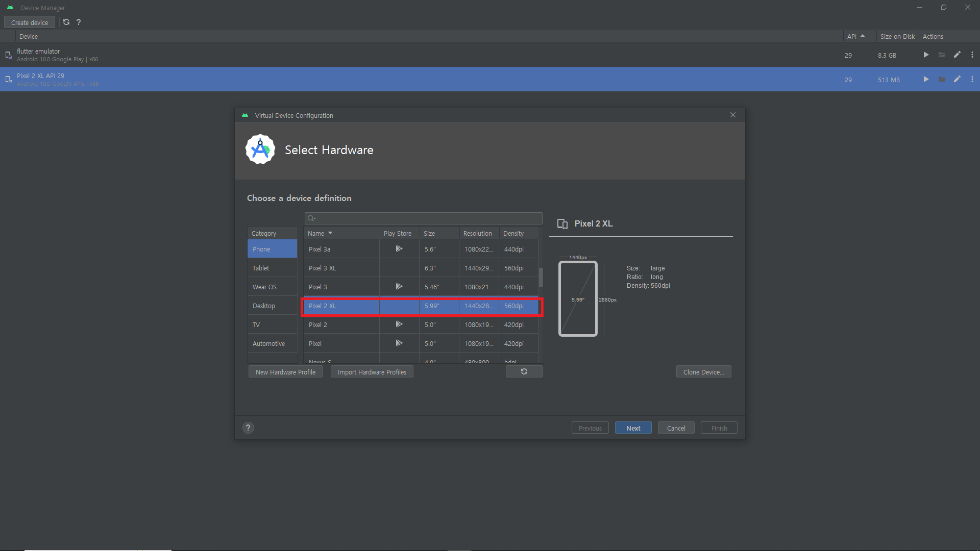Select the Desktop category
This screenshot has height=551, width=980.
272,306
